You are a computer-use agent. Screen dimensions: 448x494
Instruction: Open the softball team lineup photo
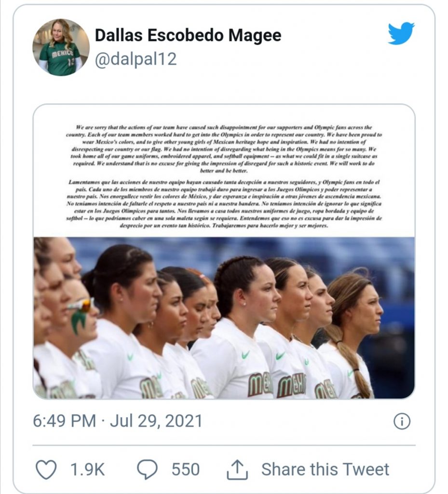(x=224, y=317)
